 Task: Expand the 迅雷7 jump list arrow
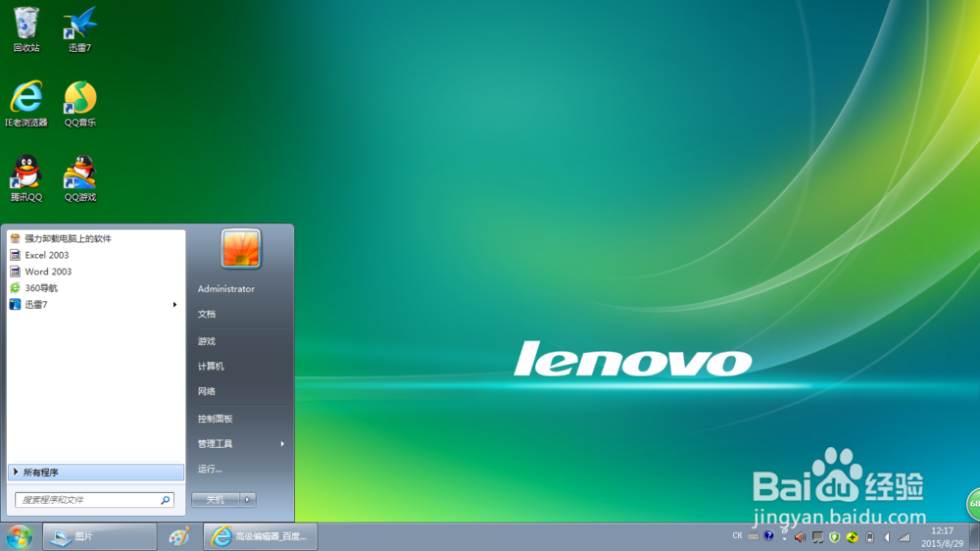click(x=174, y=305)
